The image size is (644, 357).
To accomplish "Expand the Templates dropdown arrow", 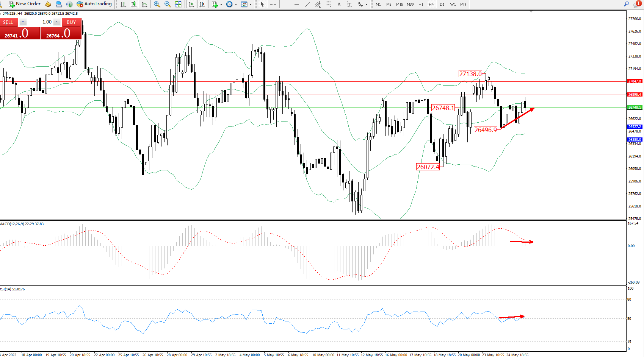I will click(251, 4).
